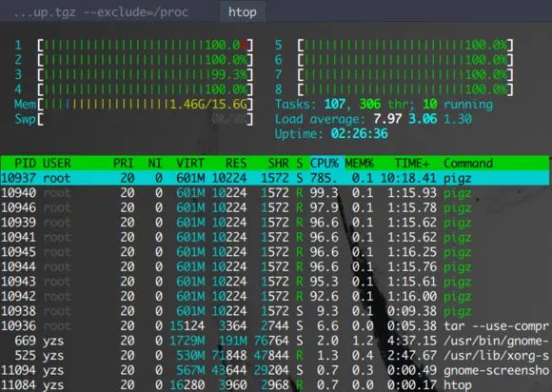Select process row PID 10942
The width and height of the screenshot is (552, 392).
[275, 296]
